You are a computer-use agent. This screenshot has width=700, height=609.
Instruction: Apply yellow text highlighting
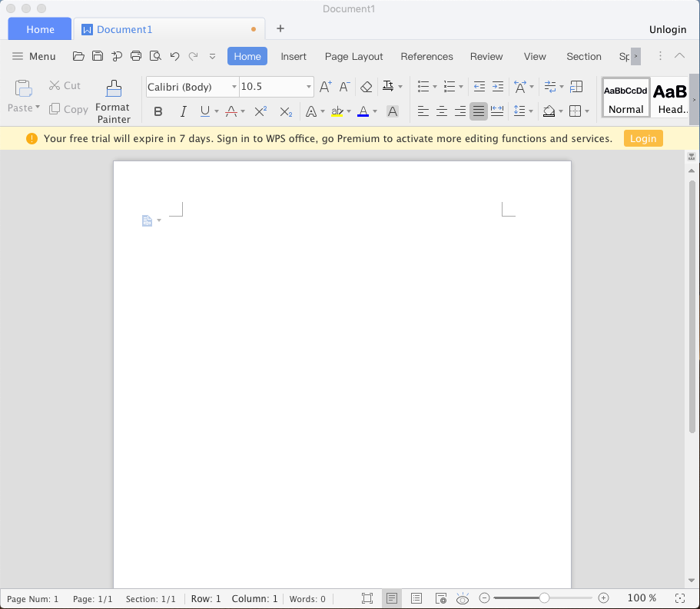[337, 111]
